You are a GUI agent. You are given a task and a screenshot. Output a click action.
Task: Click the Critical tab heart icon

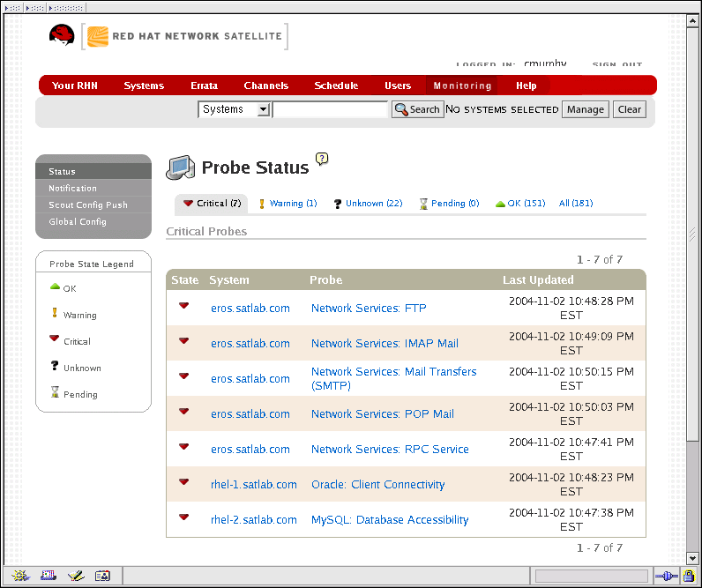tap(188, 203)
